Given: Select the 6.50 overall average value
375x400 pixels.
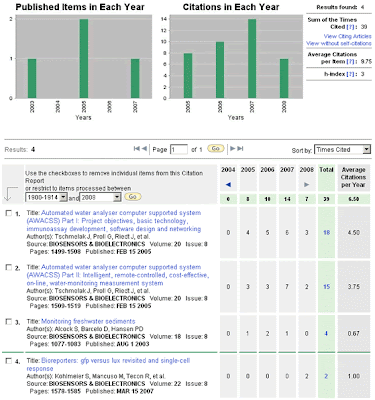Looking at the screenshot, I should point(354,199).
